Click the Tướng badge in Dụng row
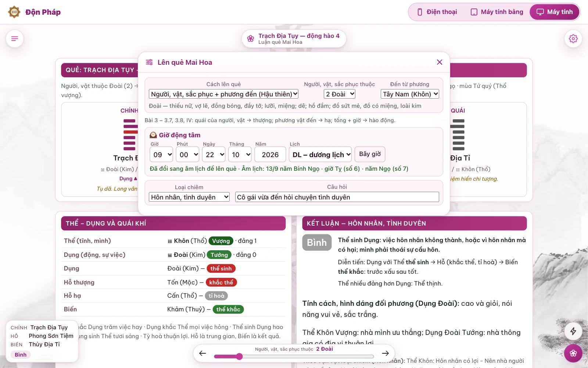 tap(219, 255)
